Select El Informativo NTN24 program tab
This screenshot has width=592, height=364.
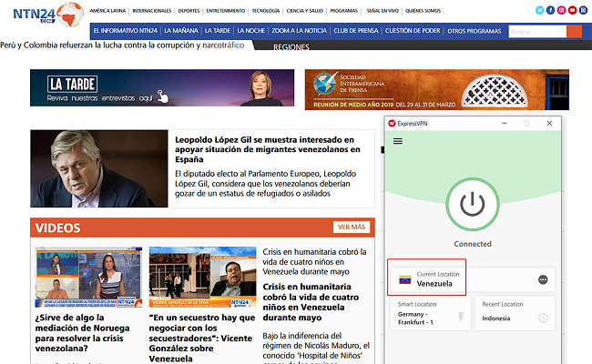(x=126, y=31)
